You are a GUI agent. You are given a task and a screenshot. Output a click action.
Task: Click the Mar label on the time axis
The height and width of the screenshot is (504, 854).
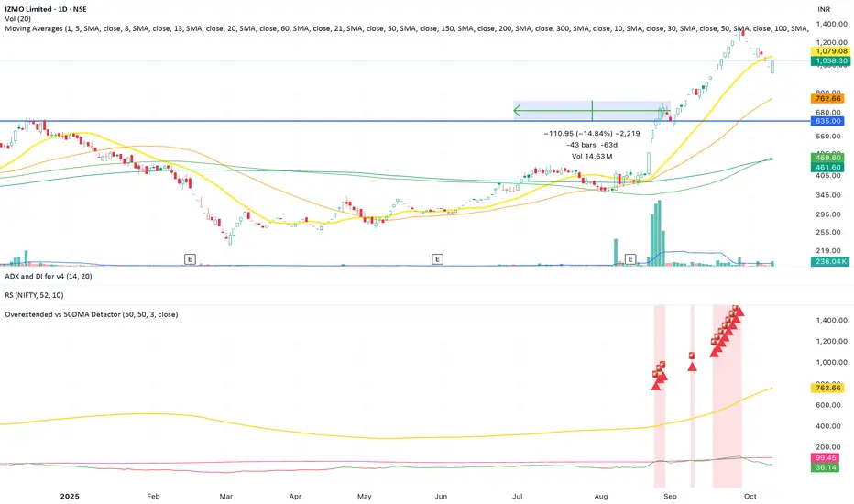pyautogui.click(x=225, y=497)
